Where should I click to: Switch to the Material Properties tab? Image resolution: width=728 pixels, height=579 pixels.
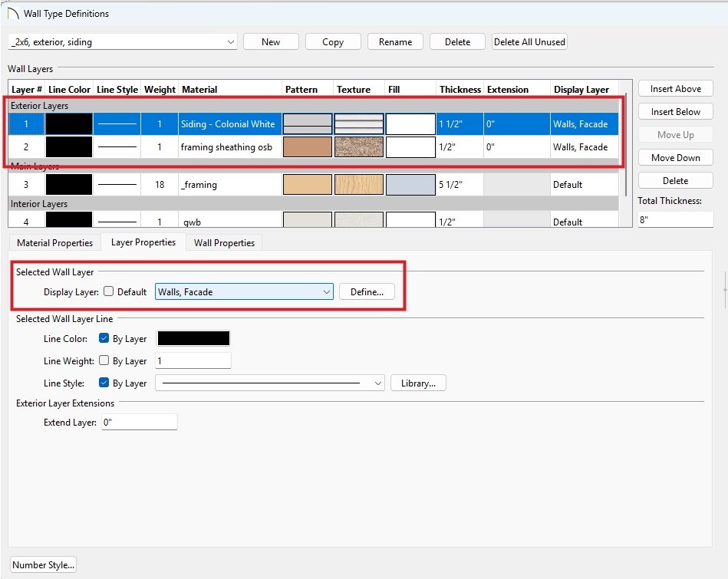[55, 243]
